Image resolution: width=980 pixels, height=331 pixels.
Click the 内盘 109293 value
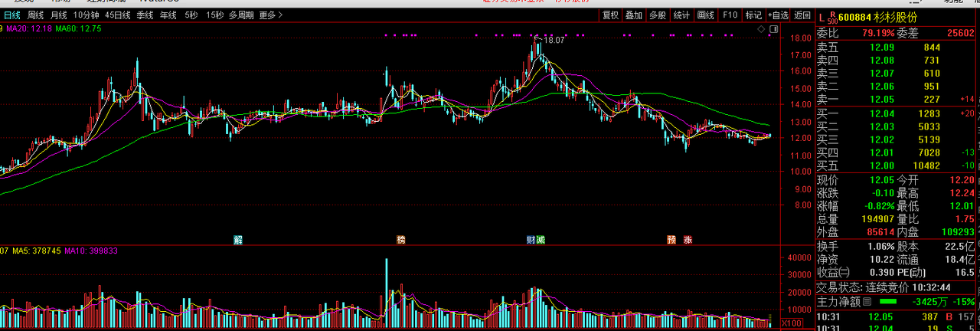[x=957, y=232]
